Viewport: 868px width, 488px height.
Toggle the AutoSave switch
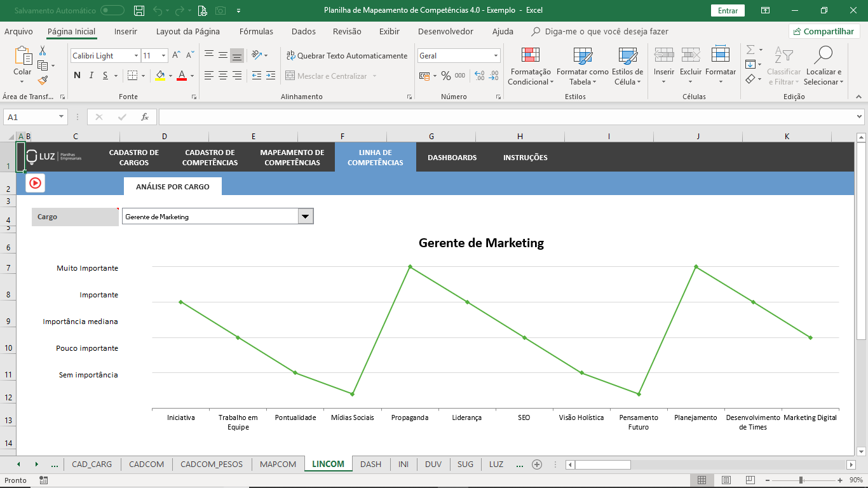click(112, 11)
